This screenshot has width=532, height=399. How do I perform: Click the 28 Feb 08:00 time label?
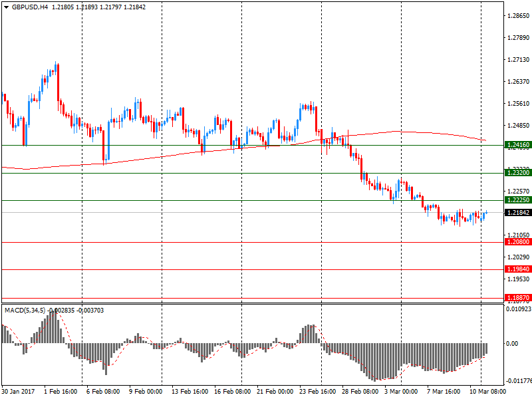pos(360,392)
